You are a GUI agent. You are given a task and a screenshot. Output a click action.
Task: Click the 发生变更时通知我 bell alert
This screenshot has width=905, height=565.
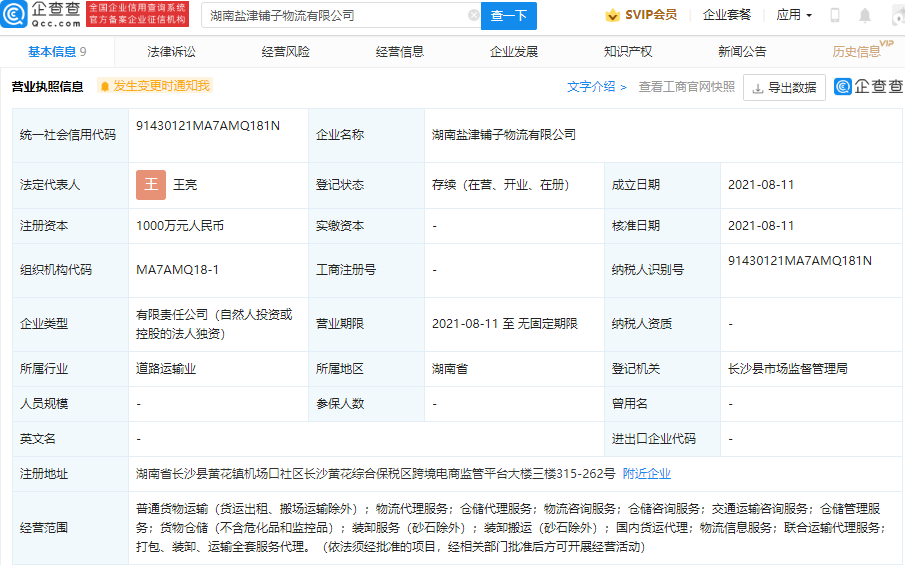[x=155, y=87]
